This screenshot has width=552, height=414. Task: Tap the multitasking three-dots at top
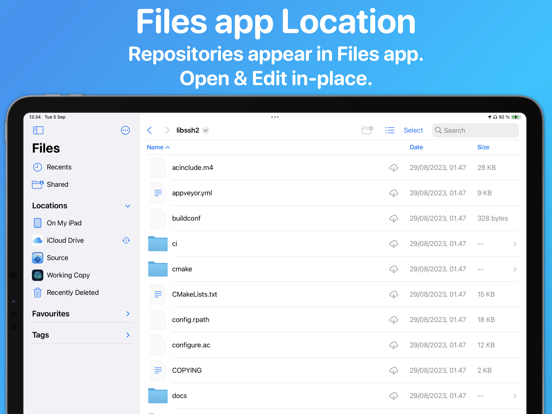pos(275,117)
